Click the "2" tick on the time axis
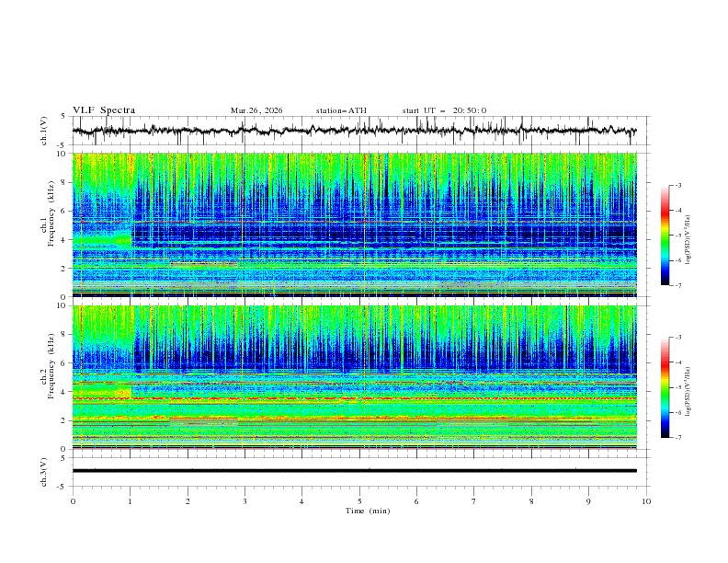This screenshot has height=563, width=728. [x=188, y=501]
